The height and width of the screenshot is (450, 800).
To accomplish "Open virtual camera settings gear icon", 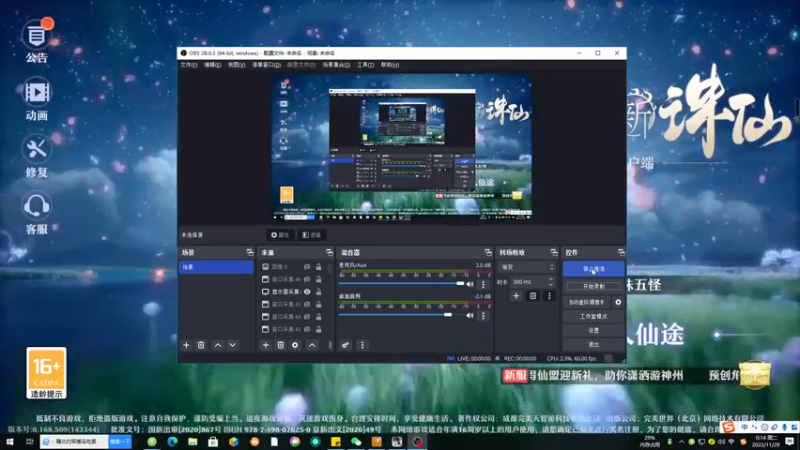I will coord(618,302).
